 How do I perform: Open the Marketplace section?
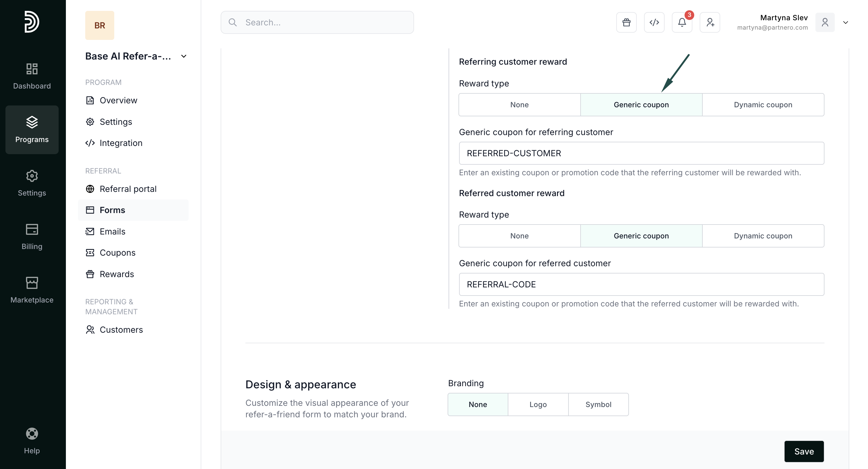coord(32,290)
